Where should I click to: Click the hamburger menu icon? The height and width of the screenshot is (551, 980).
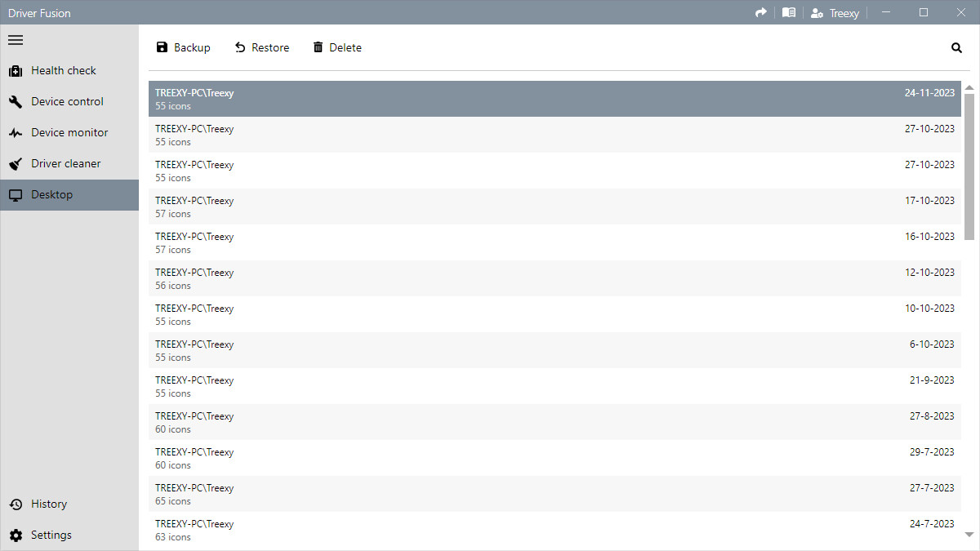point(16,40)
